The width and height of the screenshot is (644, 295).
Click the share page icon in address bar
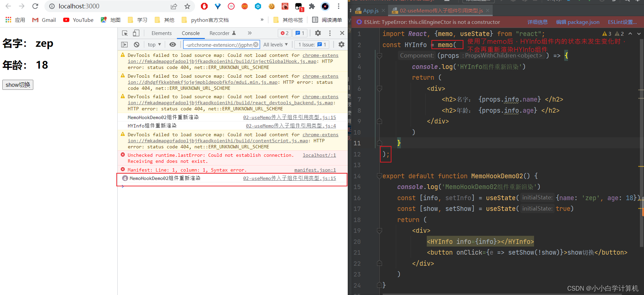(174, 6)
